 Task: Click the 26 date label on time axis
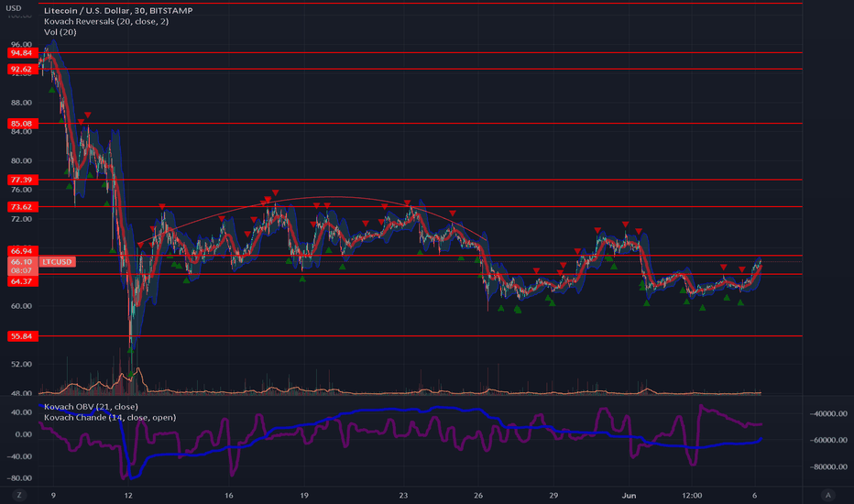coord(478,495)
